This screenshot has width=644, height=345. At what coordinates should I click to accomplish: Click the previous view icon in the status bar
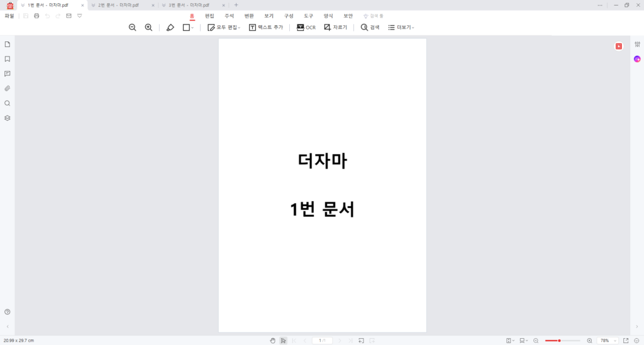[361, 341]
